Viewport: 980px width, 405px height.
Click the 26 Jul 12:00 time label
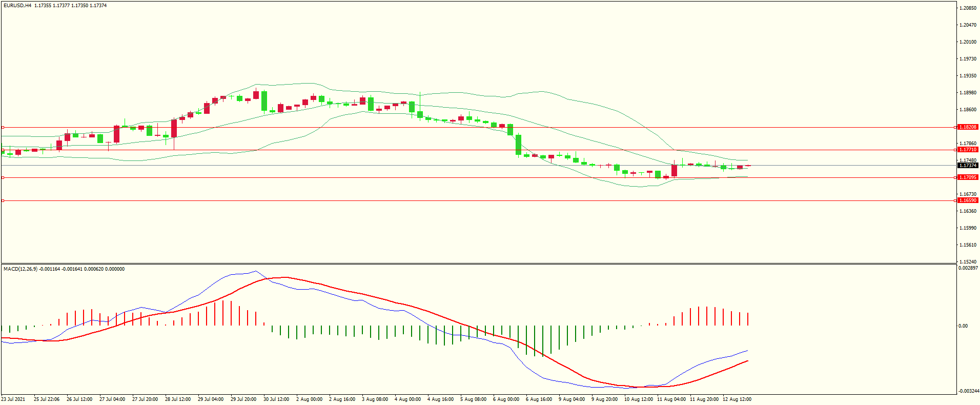coord(79,399)
